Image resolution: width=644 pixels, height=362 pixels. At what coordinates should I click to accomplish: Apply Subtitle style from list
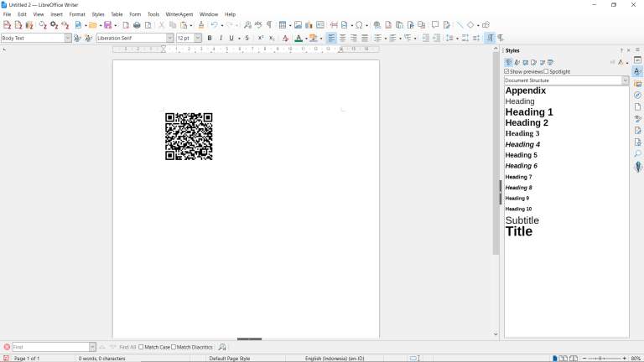point(522,220)
